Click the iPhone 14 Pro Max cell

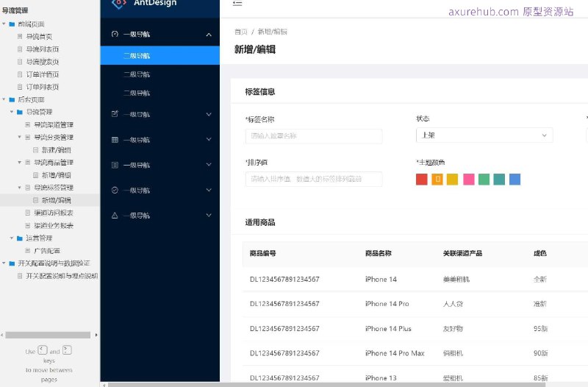395,353
